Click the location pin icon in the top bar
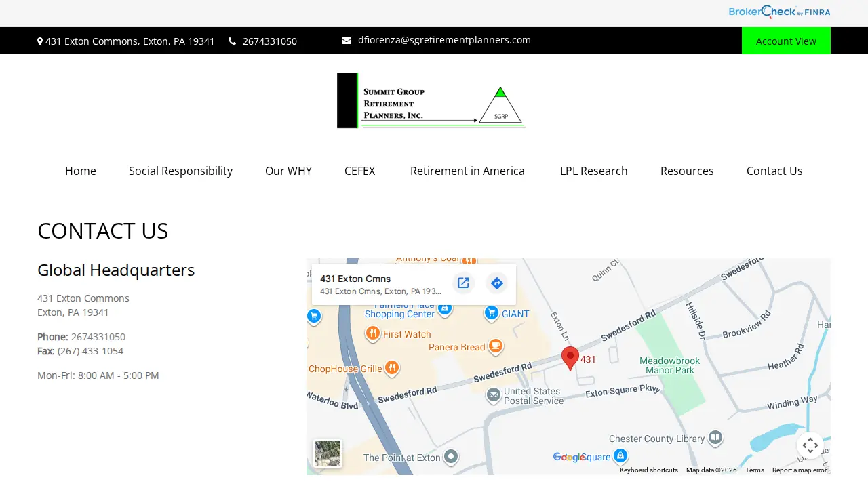868x488 pixels. (40, 41)
